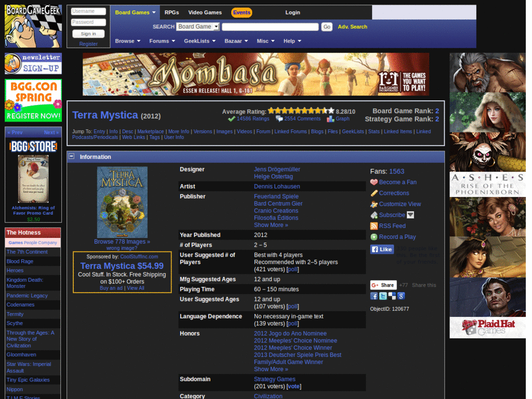Share via the Delicious bookmark icon
The width and height of the screenshot is (532, 399).
(392, 296)
